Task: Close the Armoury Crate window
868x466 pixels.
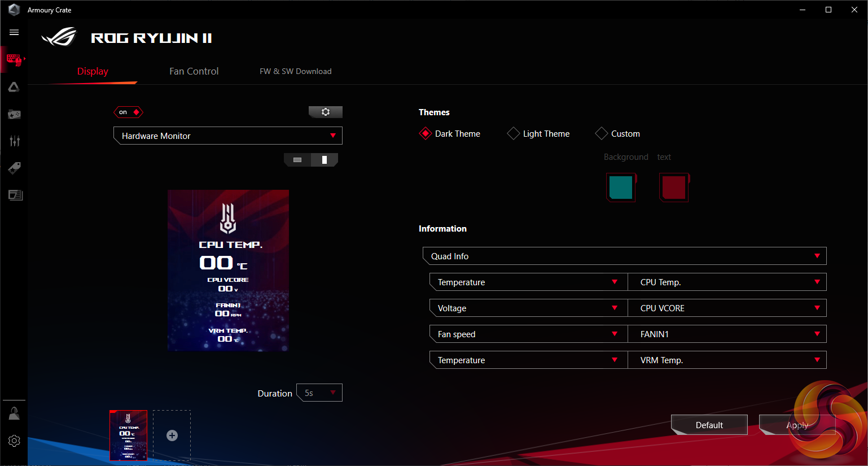Action: 854,10
